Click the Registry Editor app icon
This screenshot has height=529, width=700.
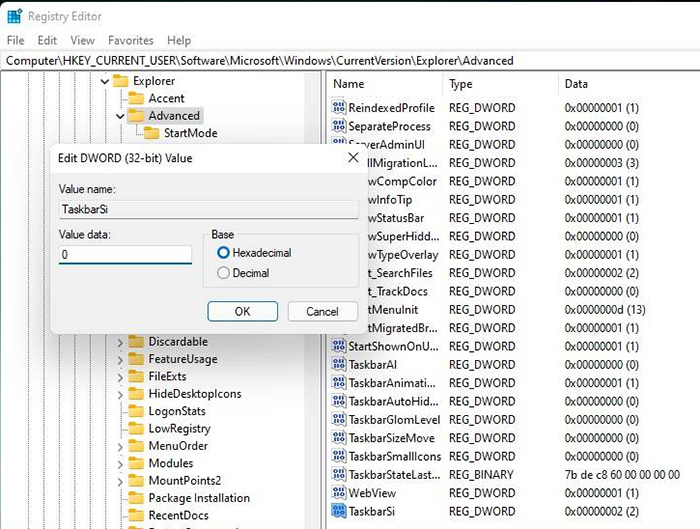click(14, 16)
